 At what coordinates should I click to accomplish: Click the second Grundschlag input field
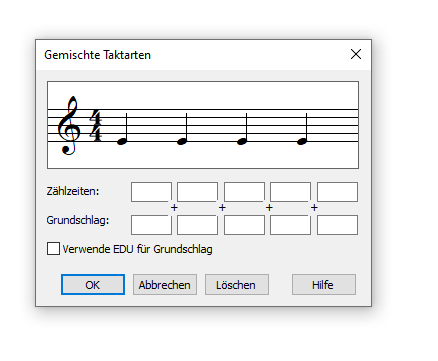tap(197, 225)
